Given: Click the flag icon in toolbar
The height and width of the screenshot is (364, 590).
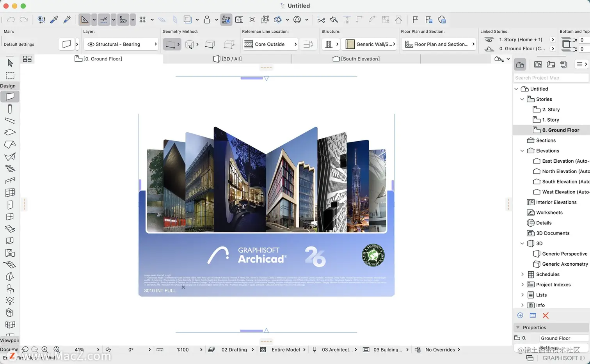Looking at the screenshot, I should (415, 20).
